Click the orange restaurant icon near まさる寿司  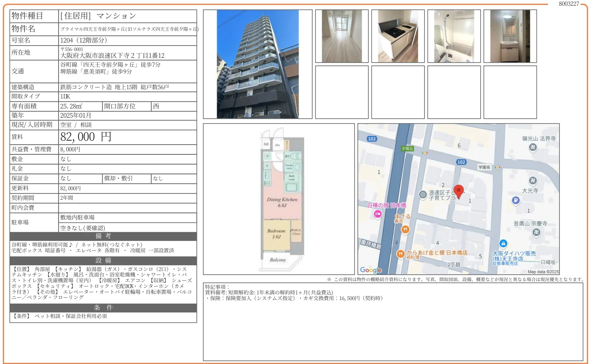pyautogui.click(x=405, y=229)
